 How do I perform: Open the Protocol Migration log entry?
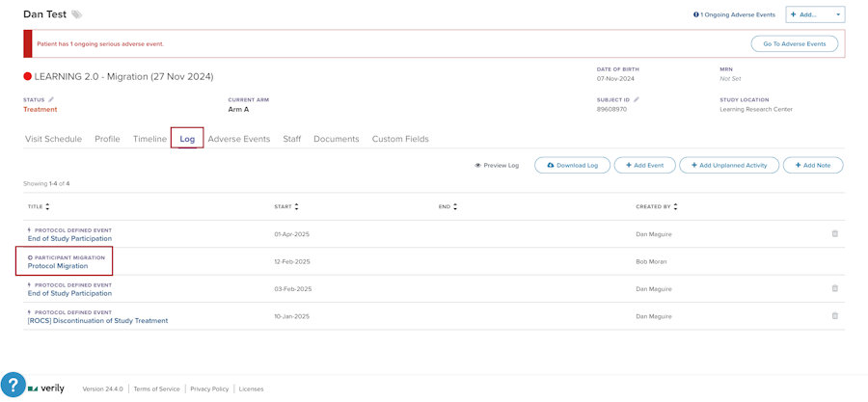(58, 266)
